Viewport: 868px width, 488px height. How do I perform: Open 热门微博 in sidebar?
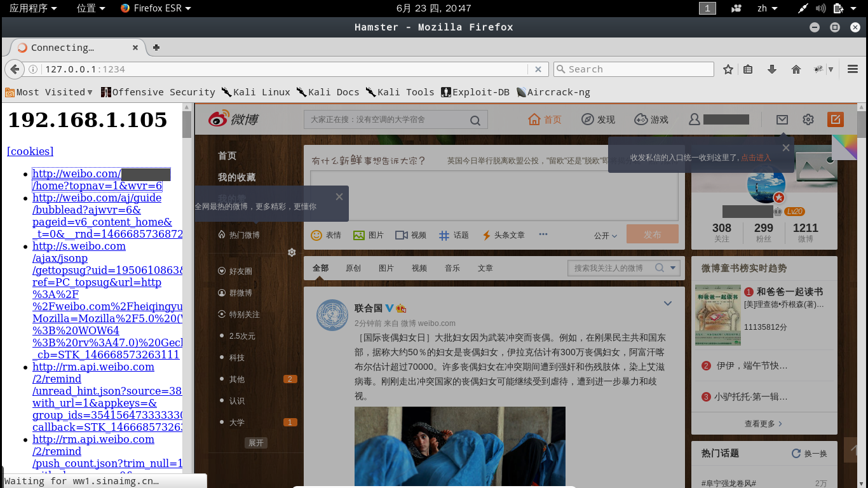239,235
